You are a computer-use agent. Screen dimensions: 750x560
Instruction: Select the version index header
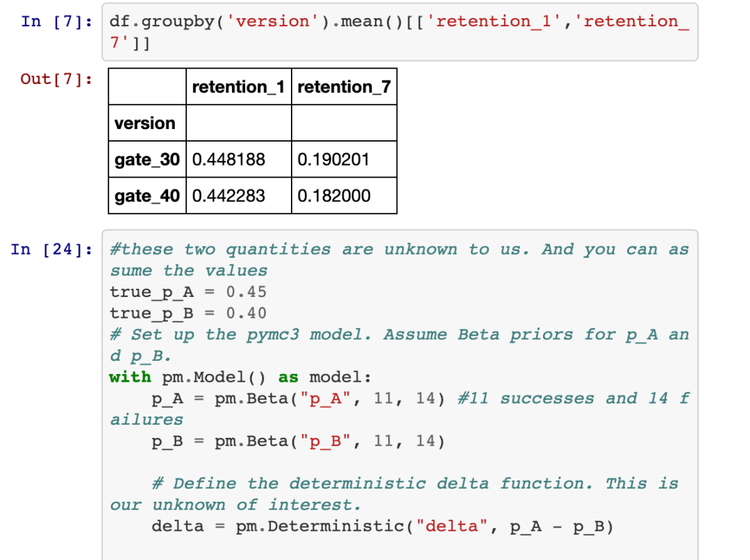pos(145,124)
